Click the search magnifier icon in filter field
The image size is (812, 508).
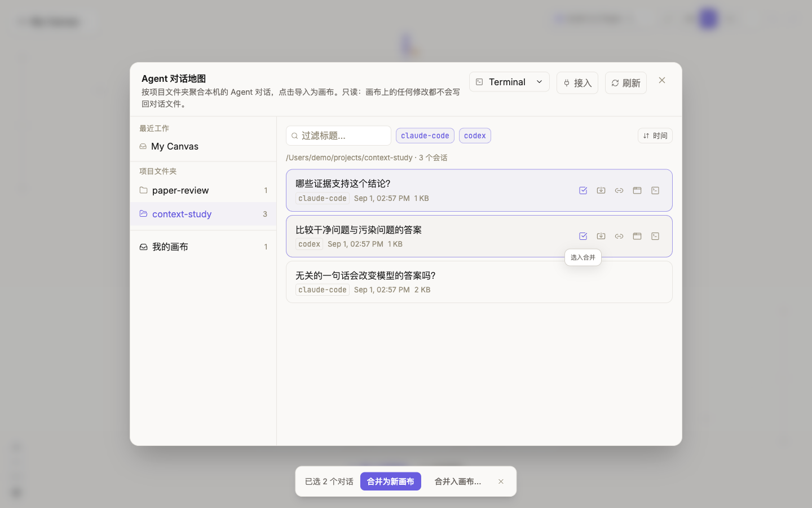294,136
